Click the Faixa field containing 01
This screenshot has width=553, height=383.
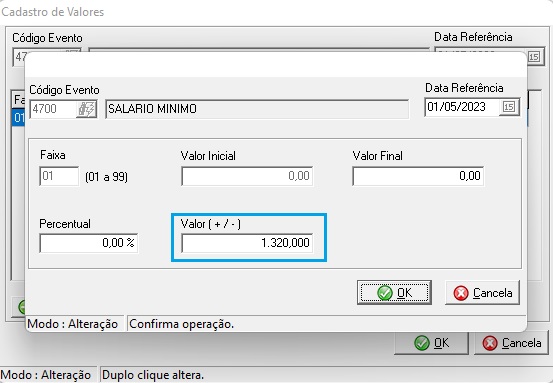59,176
